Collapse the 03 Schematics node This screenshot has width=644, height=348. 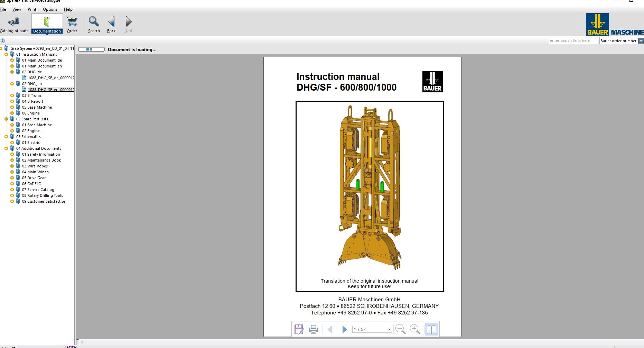click(6, 137)
